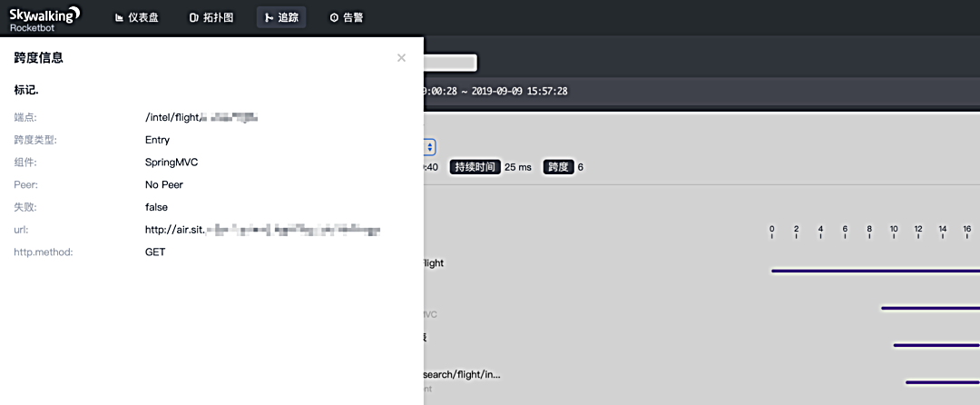Close the 跨度信息 span info panel
The image size is (980, 405).
(401, 58)
